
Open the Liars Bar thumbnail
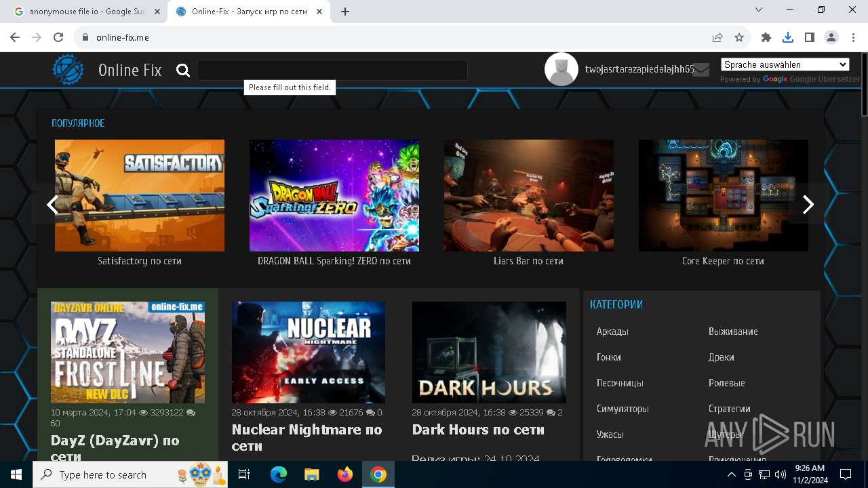529,195
